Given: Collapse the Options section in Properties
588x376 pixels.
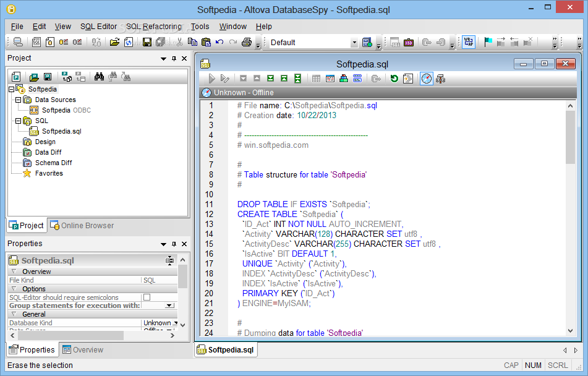Looking at the screenshot, I should point(14,289).
